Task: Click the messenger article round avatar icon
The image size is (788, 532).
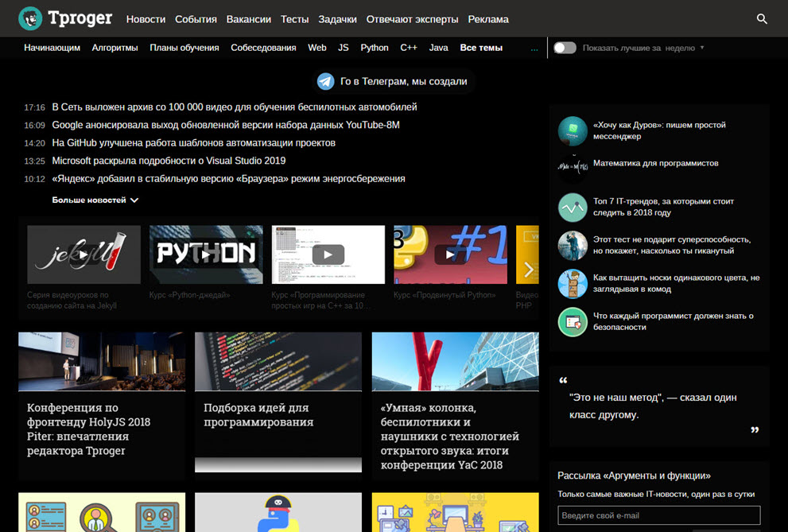Action: tap(573, 130)
